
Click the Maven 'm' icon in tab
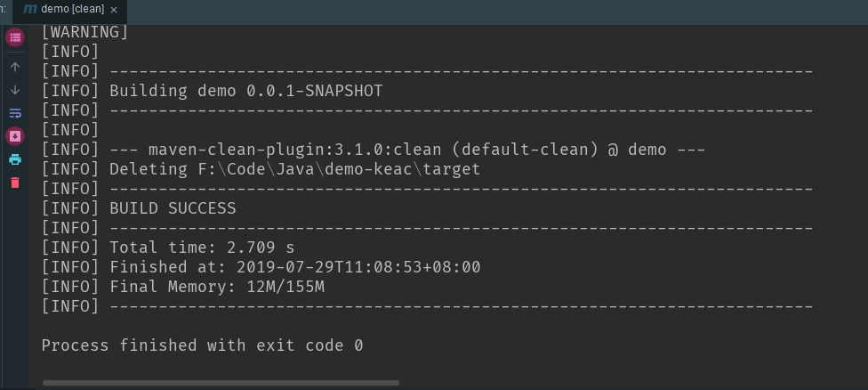[x=30, y=10]
